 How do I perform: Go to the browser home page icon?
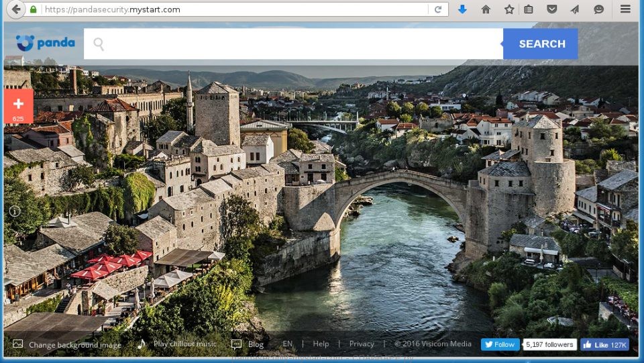click(486, 9)
